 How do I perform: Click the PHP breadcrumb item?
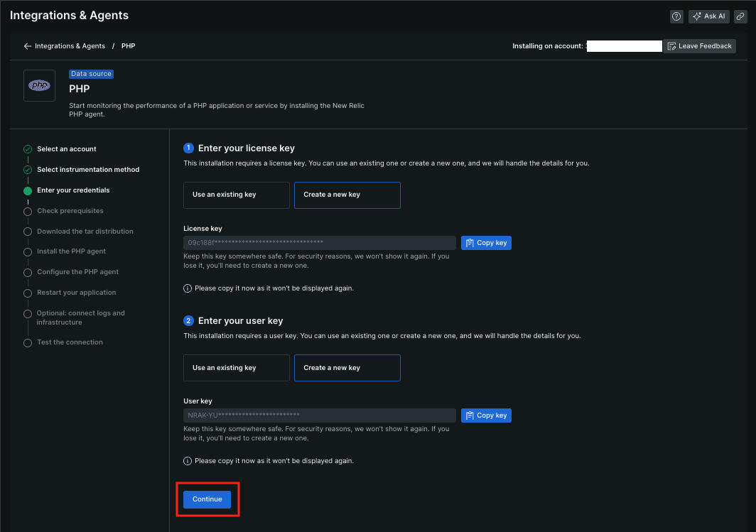[x=128, y=46]
